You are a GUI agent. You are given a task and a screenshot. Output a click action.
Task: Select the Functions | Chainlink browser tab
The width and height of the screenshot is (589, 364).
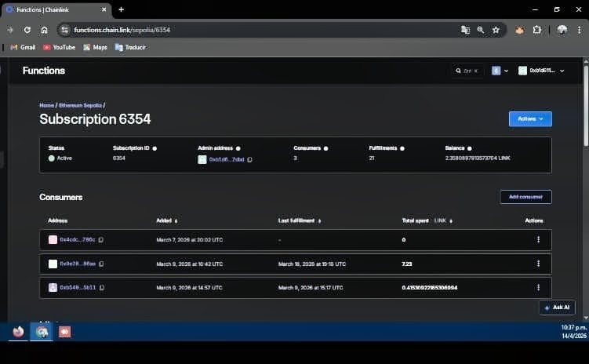(56, 9)
